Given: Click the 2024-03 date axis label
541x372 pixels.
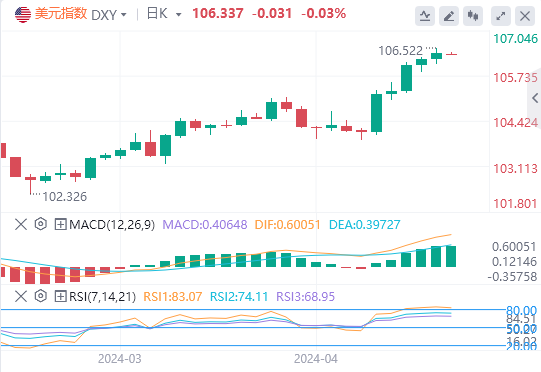Looking at the screenshot, I should pos(120,359).
